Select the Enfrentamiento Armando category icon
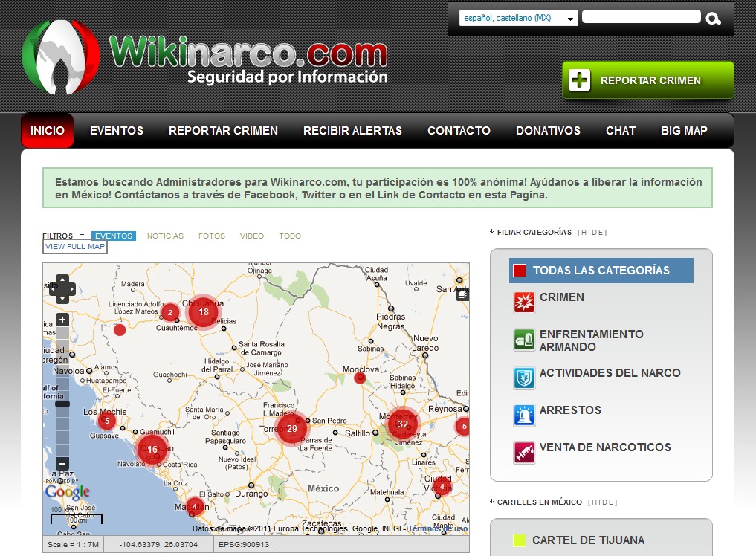 click(524, 340)
